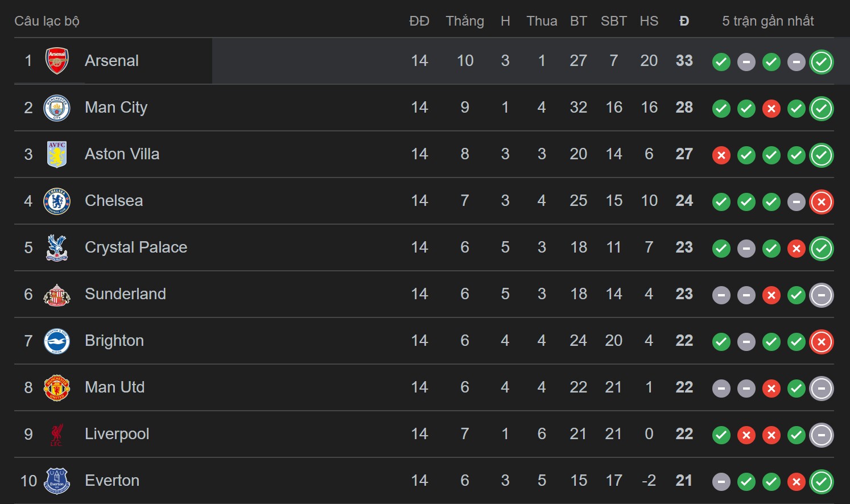The image size is (850, 504).
Task: Click Chelsea's most recent loss icon
Action: click(821, 201)
